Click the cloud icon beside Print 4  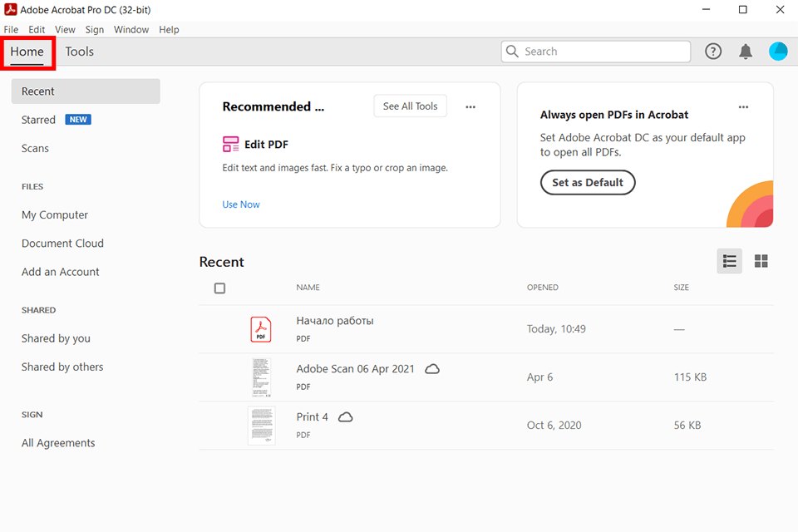(344, 416)
